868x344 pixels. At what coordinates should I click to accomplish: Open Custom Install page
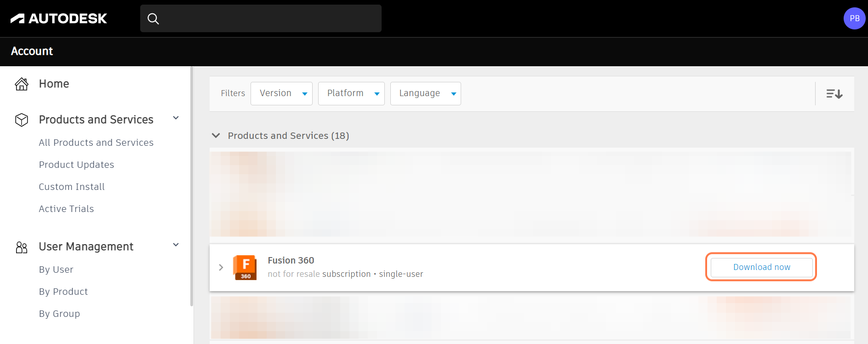(72, 187)
